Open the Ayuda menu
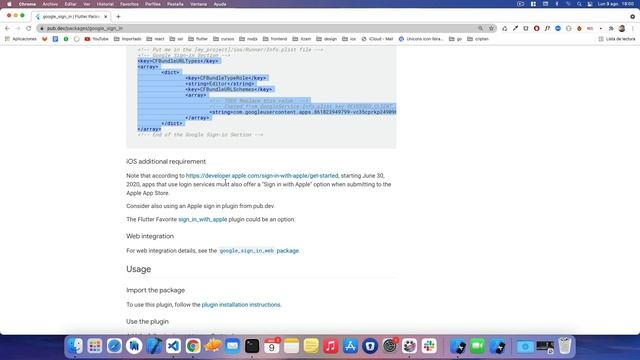Screen dimensions: 640x360 pos(220,4)
